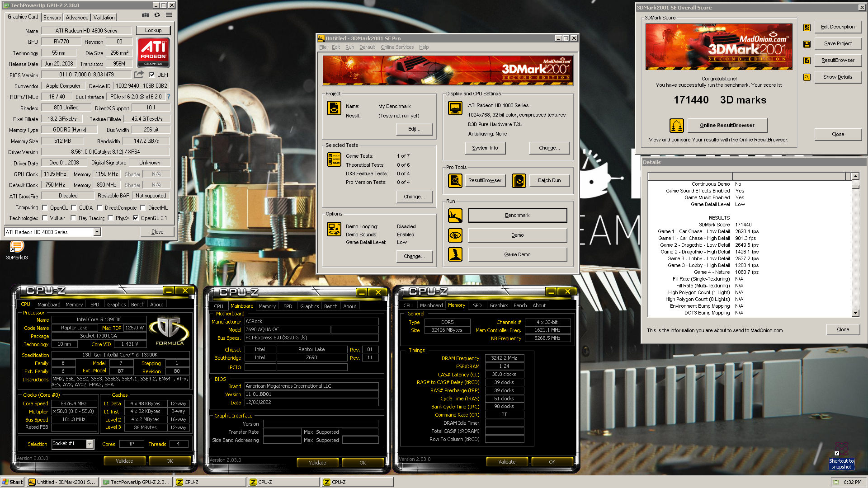The width and height of the screenshot is (868, 488).
Task: Click the Show Details magnifier icon
Action: click(807, 77)
